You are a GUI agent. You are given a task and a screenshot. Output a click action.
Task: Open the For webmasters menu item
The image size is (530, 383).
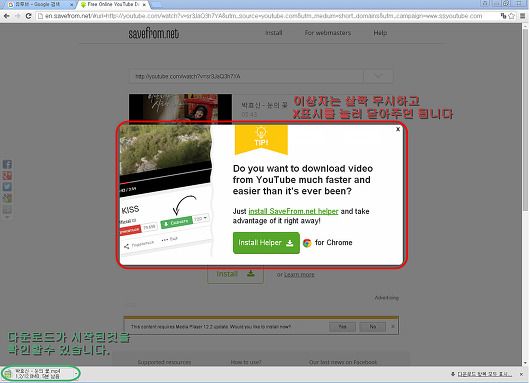(328, 33)
